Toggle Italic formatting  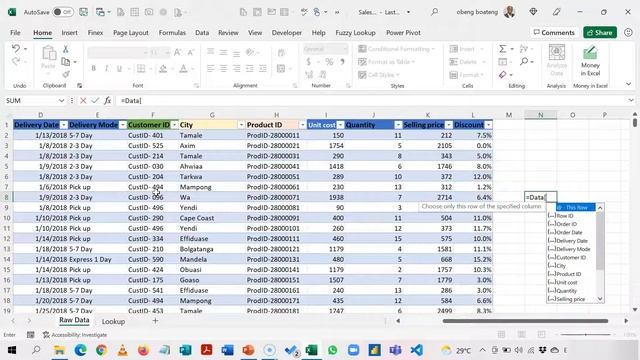(x=106, y=68)
